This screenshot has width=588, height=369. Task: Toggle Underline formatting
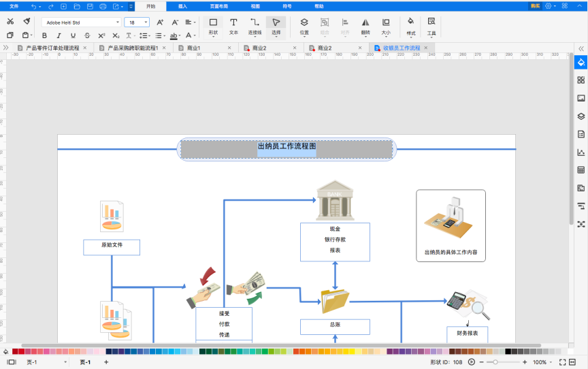73,35
